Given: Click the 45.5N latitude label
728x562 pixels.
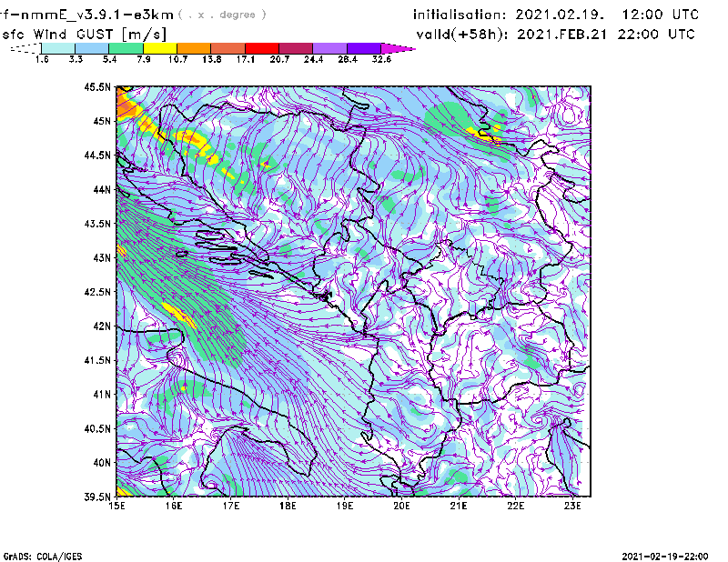Looking at the screenshot, I should click(97, 86).
